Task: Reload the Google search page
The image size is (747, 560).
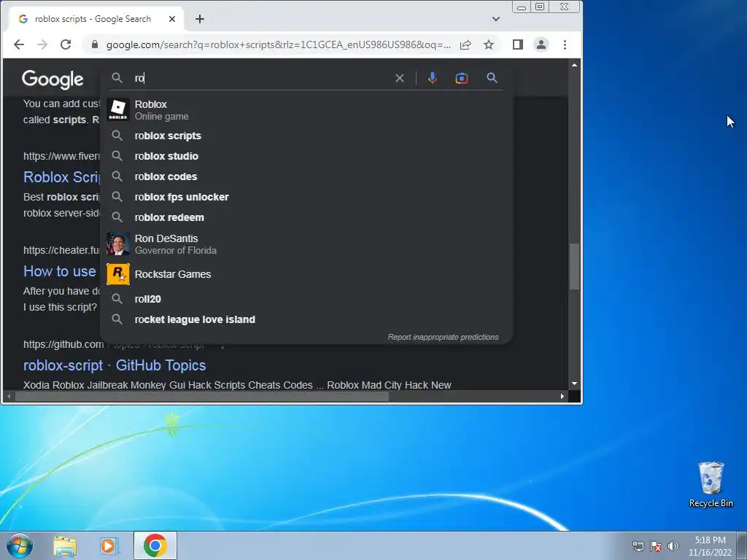Action: [66, 44]
